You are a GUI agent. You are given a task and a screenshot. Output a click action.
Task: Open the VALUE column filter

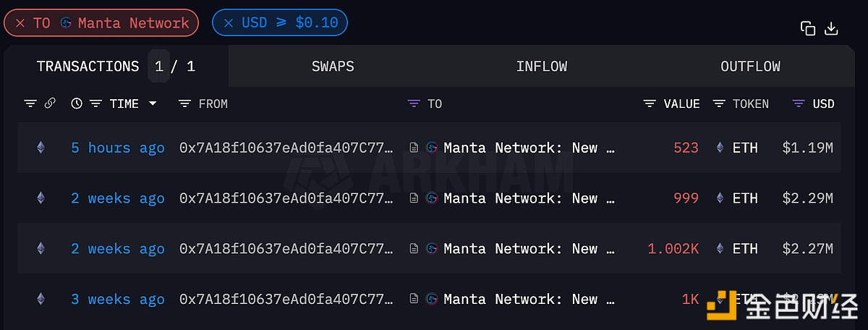pos(650,103)
